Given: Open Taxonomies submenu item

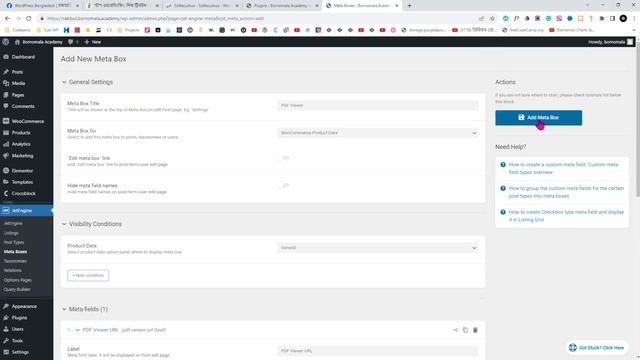Looking at the screenshot, I should click(15, 261).
